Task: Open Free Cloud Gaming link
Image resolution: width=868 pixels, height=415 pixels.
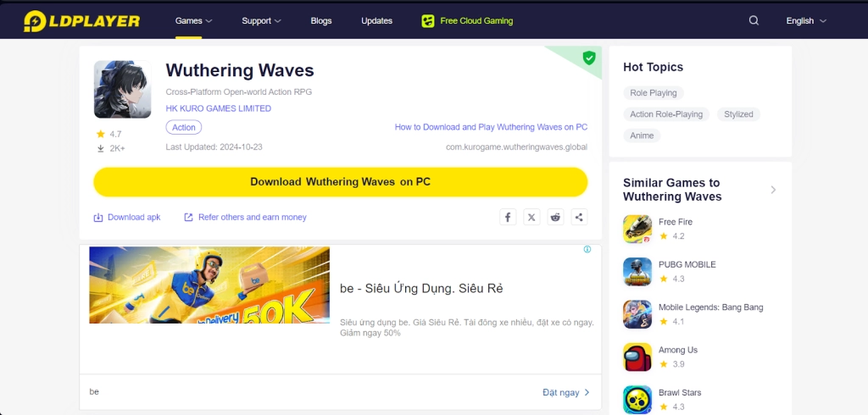Action: point(476,21)
